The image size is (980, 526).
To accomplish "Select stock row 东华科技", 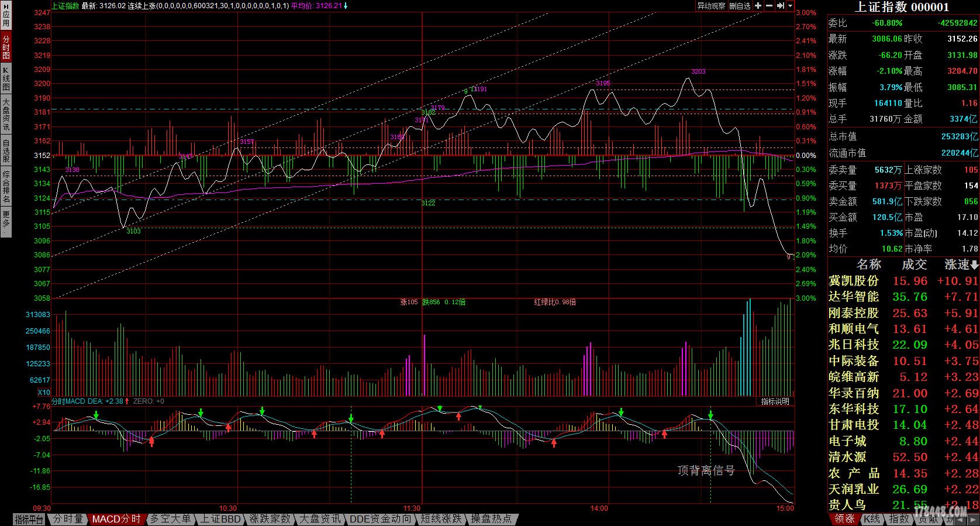I will [x=903, y=409].
